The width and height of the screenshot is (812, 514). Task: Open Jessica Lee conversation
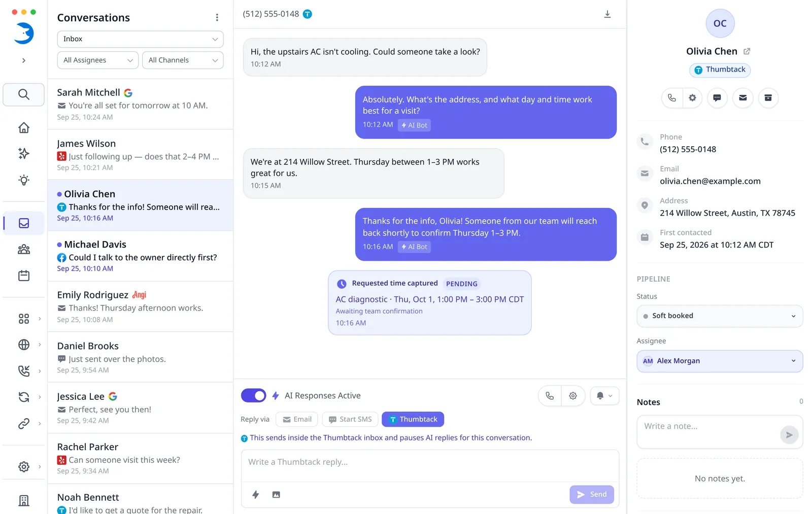click(140, 408)
